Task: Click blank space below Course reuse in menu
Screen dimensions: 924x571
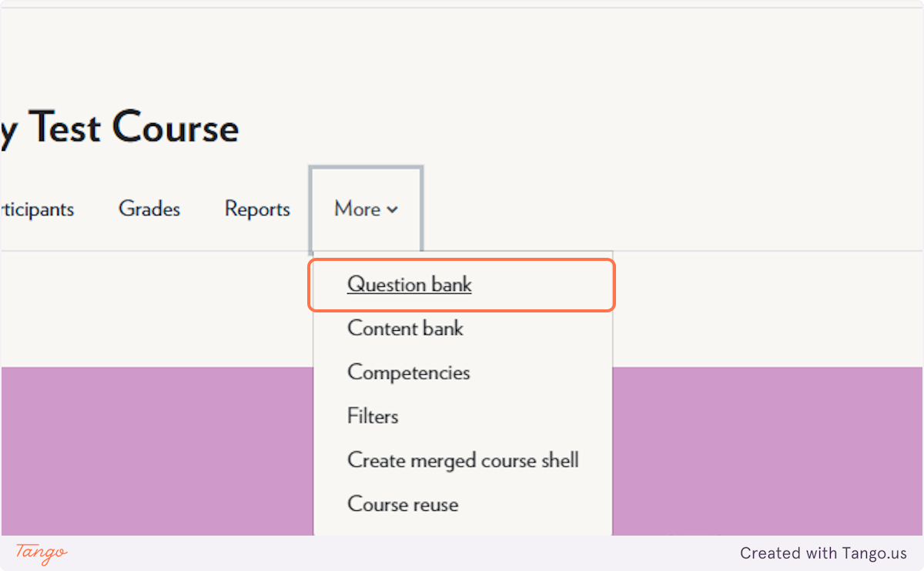Action: click(x=463, y=527)
